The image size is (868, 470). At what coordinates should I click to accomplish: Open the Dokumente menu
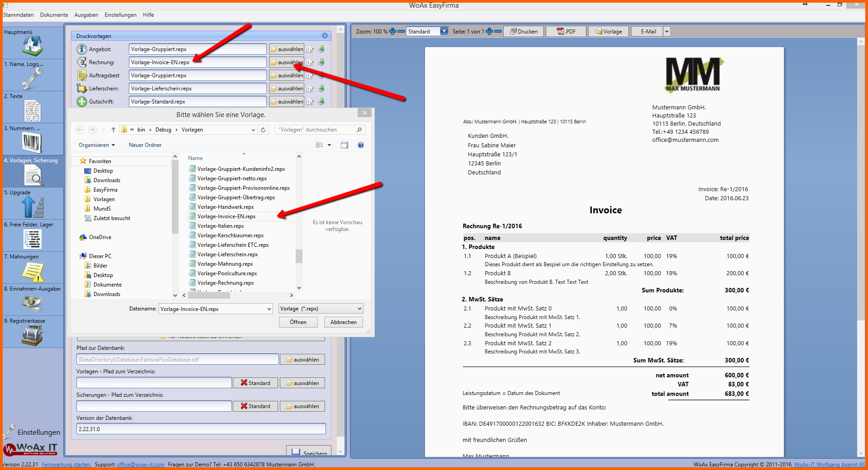pyautogui.click(x=54, y=15)
